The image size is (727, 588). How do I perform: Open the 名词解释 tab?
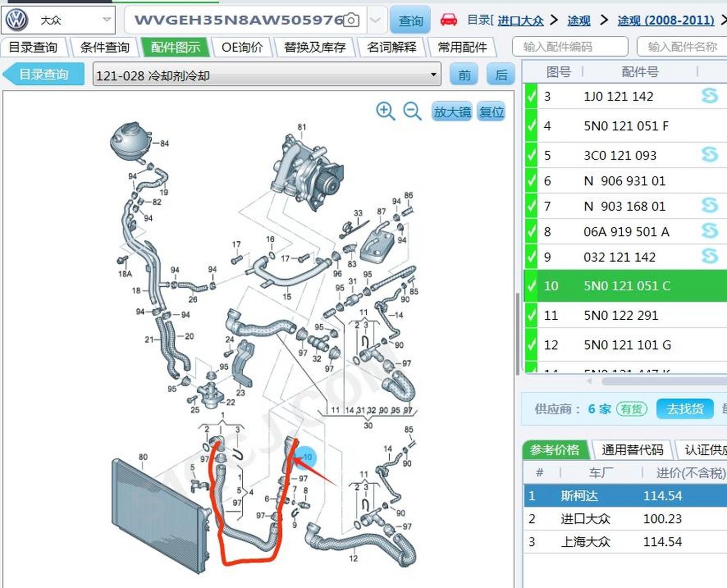click(392, 47)
